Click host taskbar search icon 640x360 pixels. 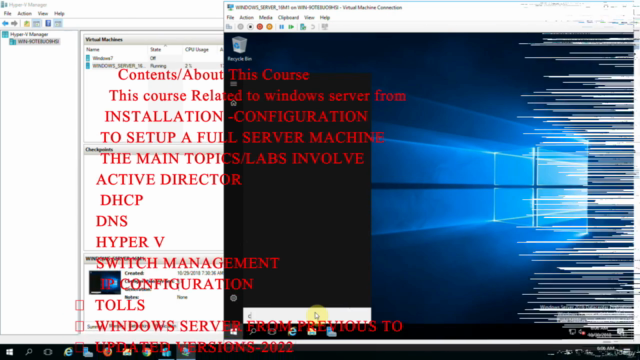pyautogui.click(x=29, y=352)
